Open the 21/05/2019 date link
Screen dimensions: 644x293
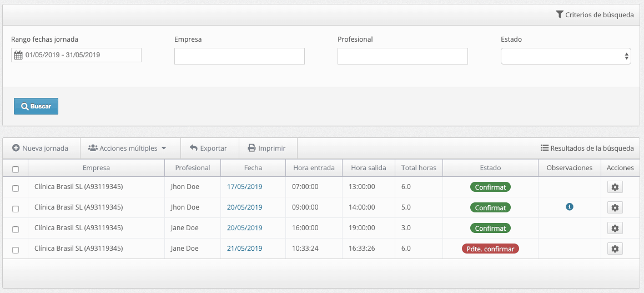245,249
